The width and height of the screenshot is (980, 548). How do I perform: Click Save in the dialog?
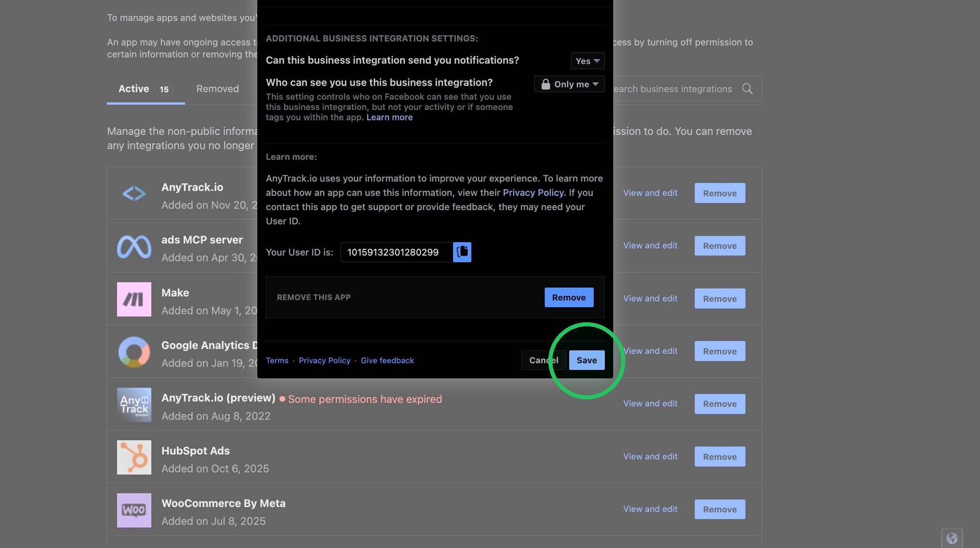(x=587, y=360)
